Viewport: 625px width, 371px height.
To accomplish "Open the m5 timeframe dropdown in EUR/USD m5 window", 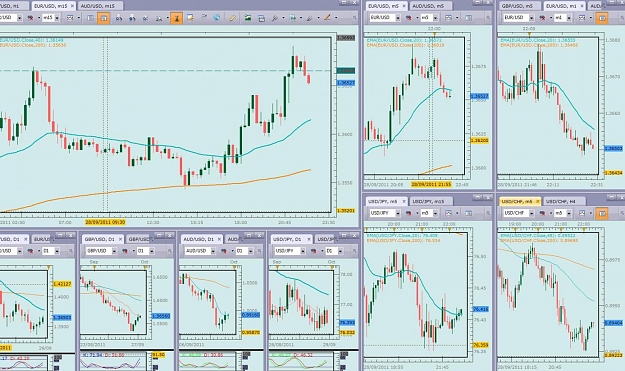I will click(x=435, y=18).
